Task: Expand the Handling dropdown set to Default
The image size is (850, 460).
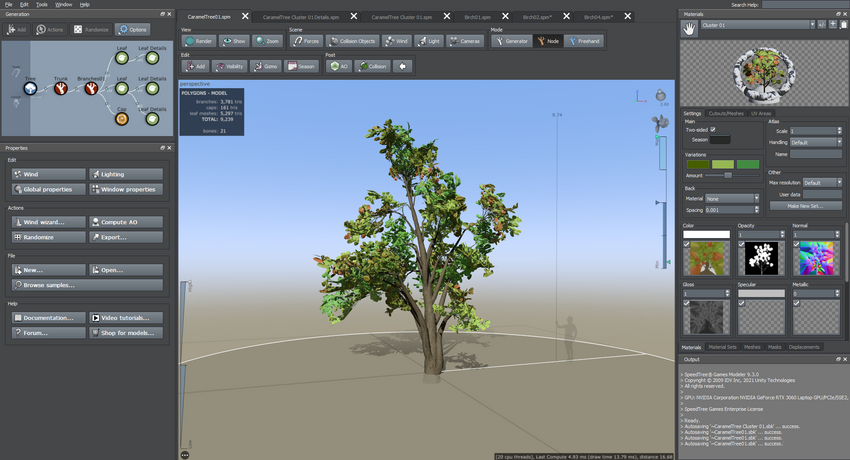Action: click(x=815, y=142)
